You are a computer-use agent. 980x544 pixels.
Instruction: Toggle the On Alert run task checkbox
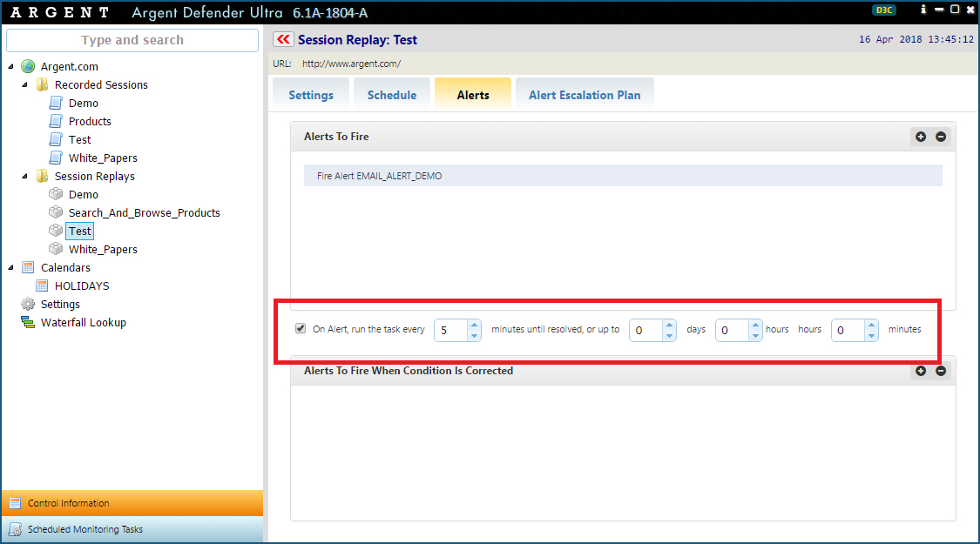301,329
